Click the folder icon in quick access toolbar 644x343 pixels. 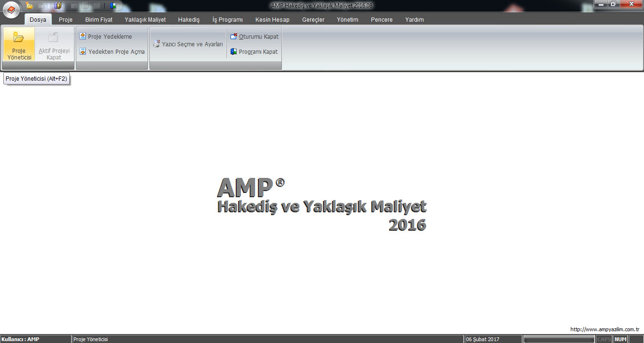click(30, 6)
